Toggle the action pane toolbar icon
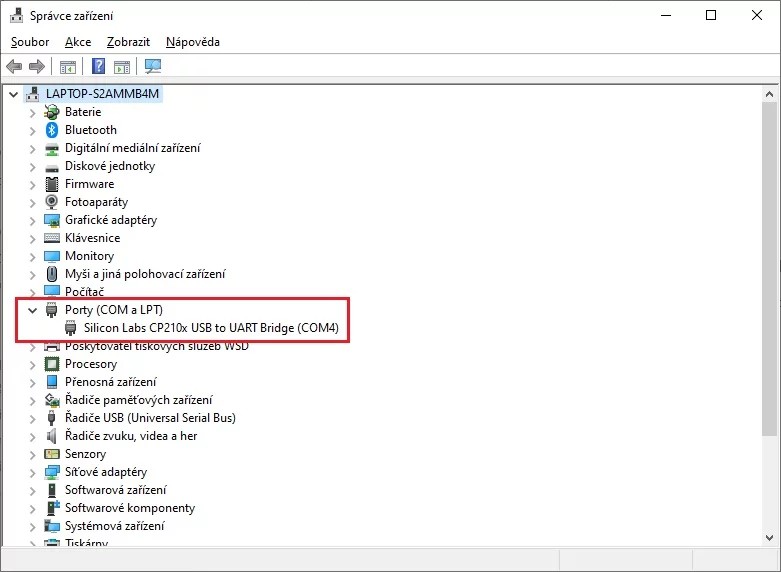The height and width of the screenshot is (572, 781). (122, 66)
